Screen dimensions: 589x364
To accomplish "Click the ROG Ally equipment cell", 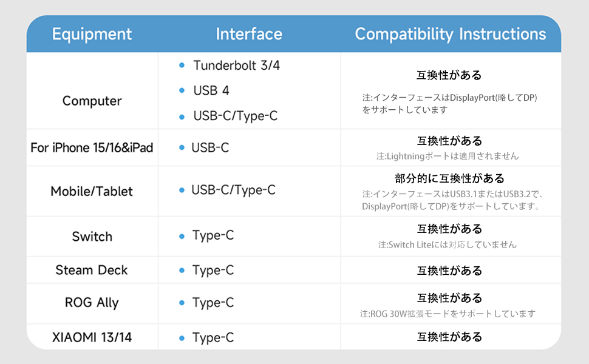I will tap(92, 302).
